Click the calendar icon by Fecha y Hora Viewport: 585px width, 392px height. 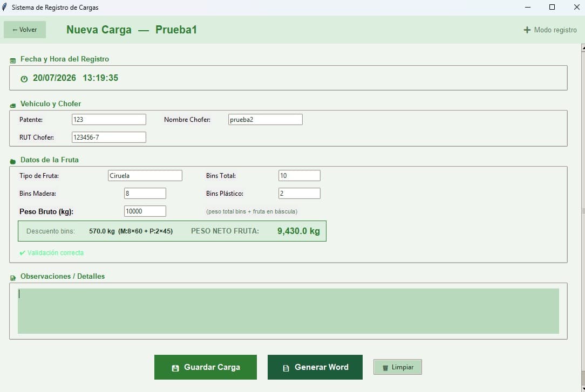(x=13, y=60)
